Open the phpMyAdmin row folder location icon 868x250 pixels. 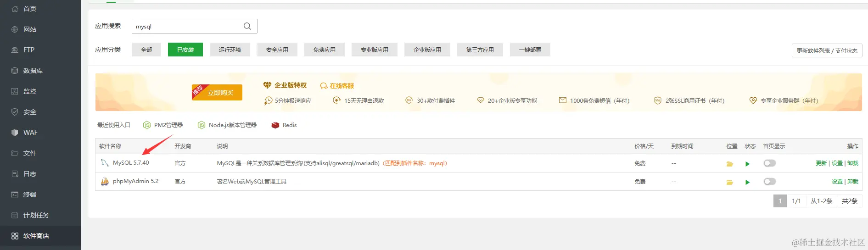pos(730,182)
